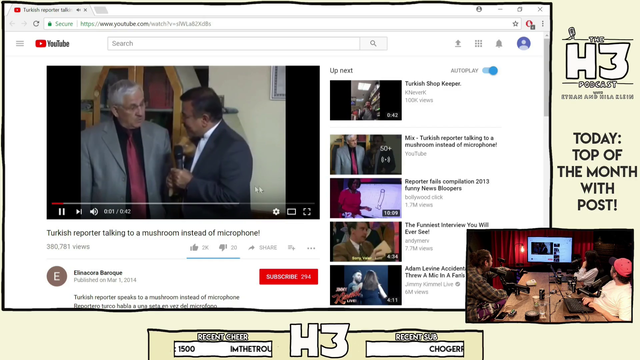Enter full screen mode
This screenshot has height=360, width=640.
click(x=307, y=211)
